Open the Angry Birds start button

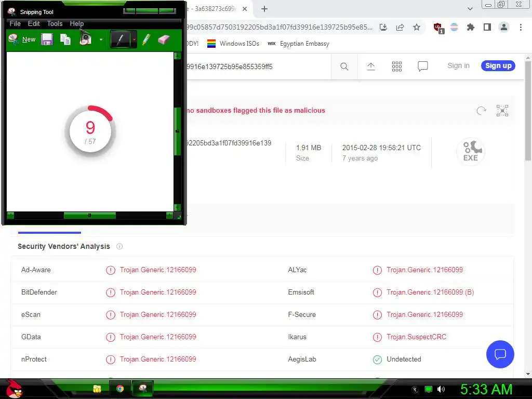click(14, 389)
